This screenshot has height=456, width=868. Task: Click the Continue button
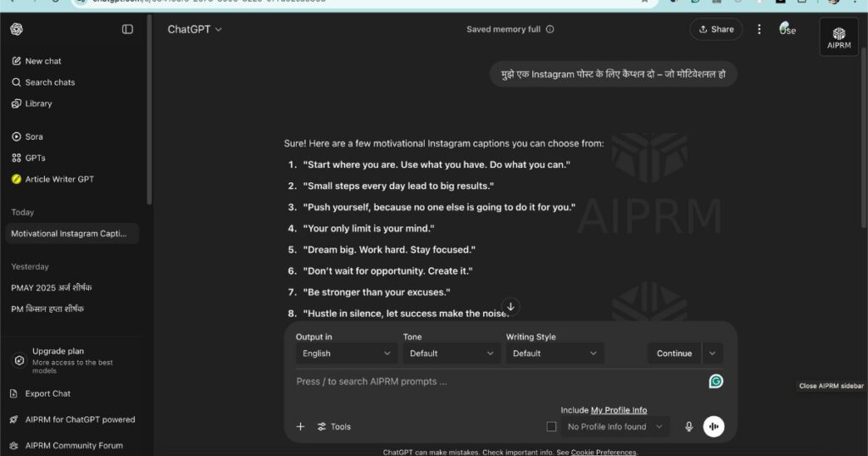674,353
